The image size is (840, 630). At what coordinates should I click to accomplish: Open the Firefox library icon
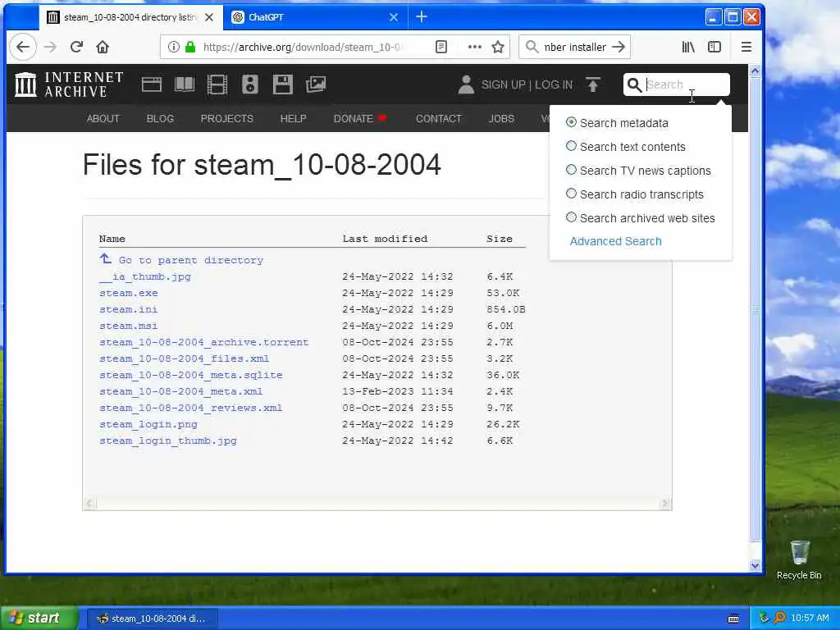[x=688, y=47]
